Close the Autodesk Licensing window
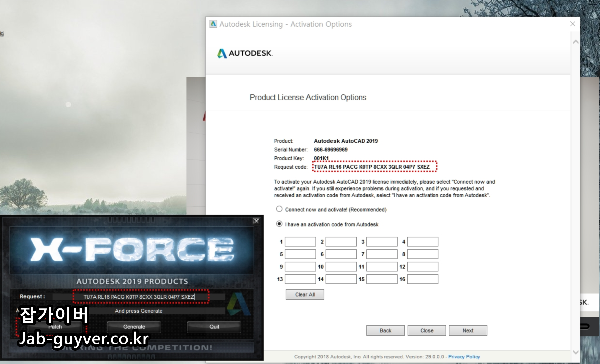This screenshot has width=600, height=364. point(573,24)
